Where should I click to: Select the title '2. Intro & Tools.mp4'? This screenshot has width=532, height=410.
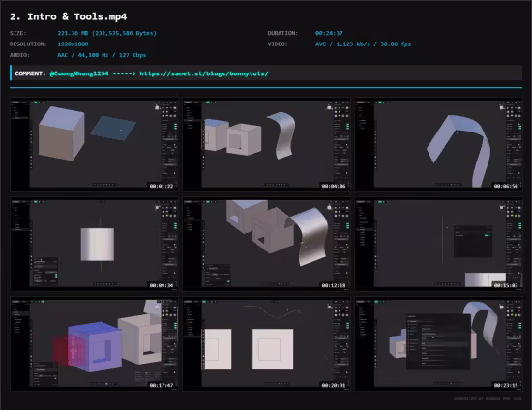(x=69, y=16)
